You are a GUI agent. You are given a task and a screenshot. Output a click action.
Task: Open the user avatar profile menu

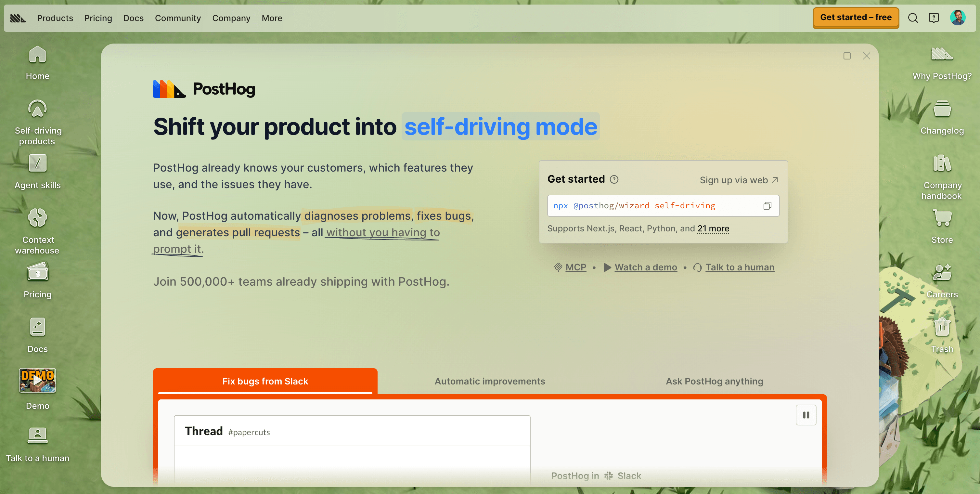(x=958, y=18)
